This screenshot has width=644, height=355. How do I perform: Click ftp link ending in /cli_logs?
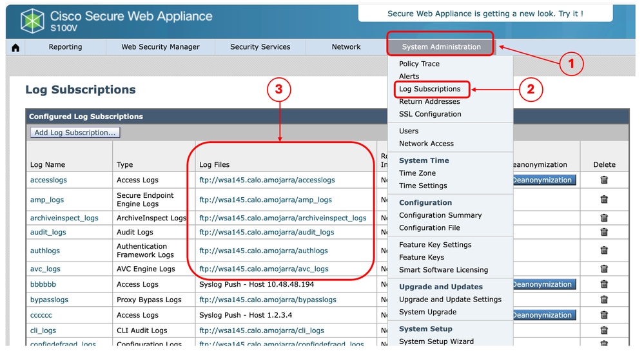click(261, 331)
